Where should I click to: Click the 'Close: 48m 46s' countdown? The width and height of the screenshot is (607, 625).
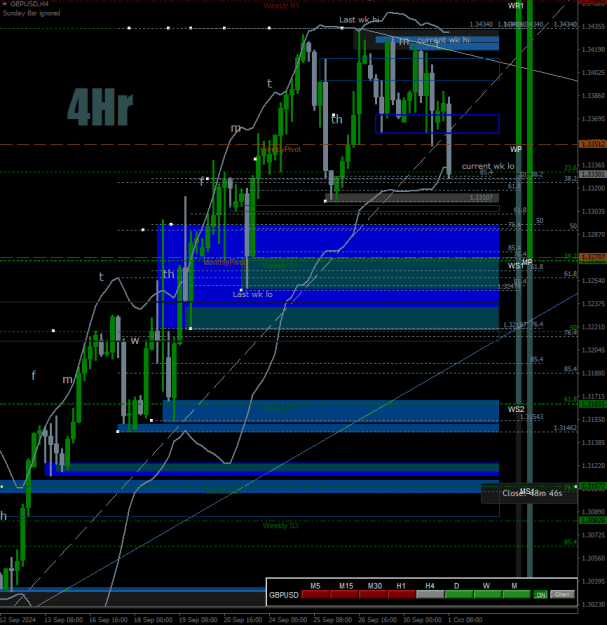(532, 493)
